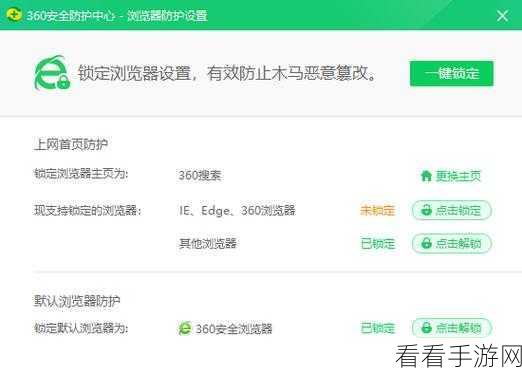Click the 360 logo in title bar

14,15
